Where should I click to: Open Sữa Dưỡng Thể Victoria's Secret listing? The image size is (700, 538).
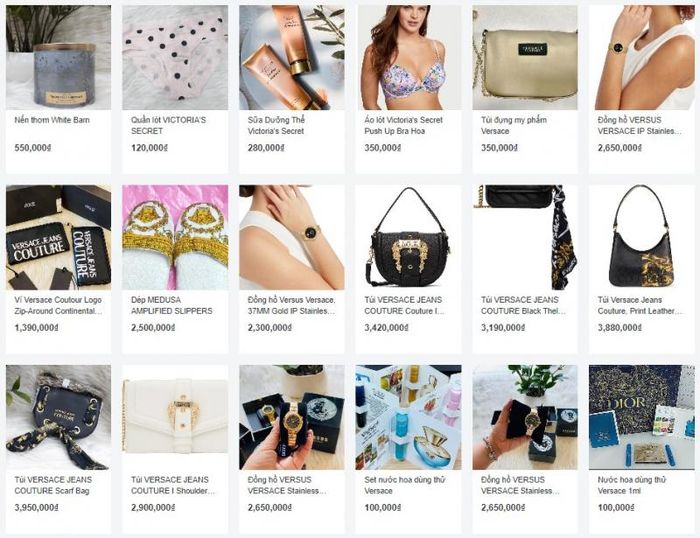click(276, 125)
